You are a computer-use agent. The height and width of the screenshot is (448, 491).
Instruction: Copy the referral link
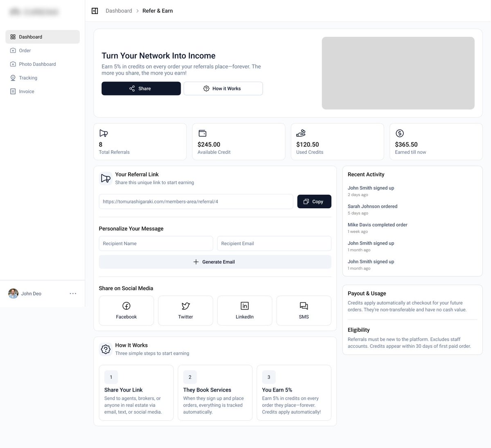(314, 202)
